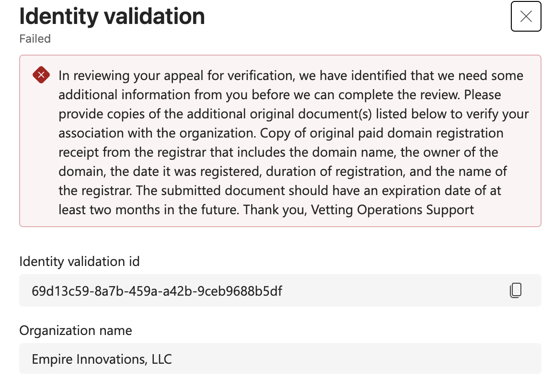Focus the Organization name field
Screen dimensions: 553x392
pos(280,358)
